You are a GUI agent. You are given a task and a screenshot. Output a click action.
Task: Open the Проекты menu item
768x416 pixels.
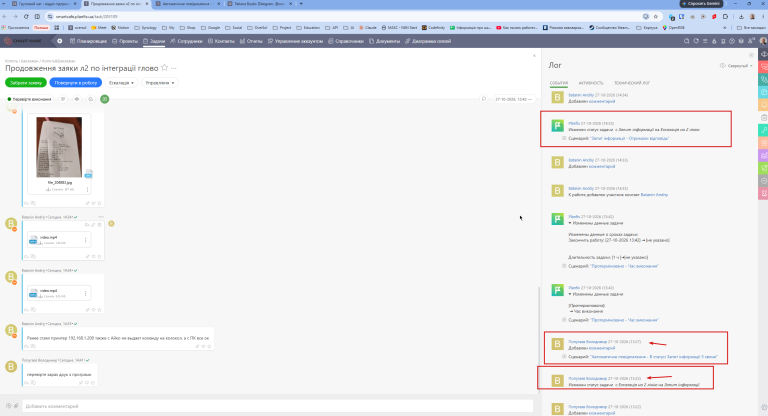125,41
